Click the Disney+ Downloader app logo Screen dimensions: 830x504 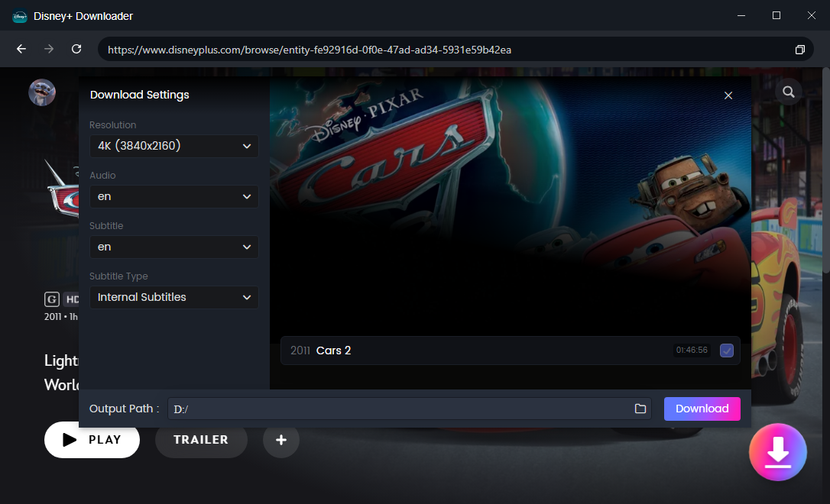pyautogui.click(x=20, y=16)
